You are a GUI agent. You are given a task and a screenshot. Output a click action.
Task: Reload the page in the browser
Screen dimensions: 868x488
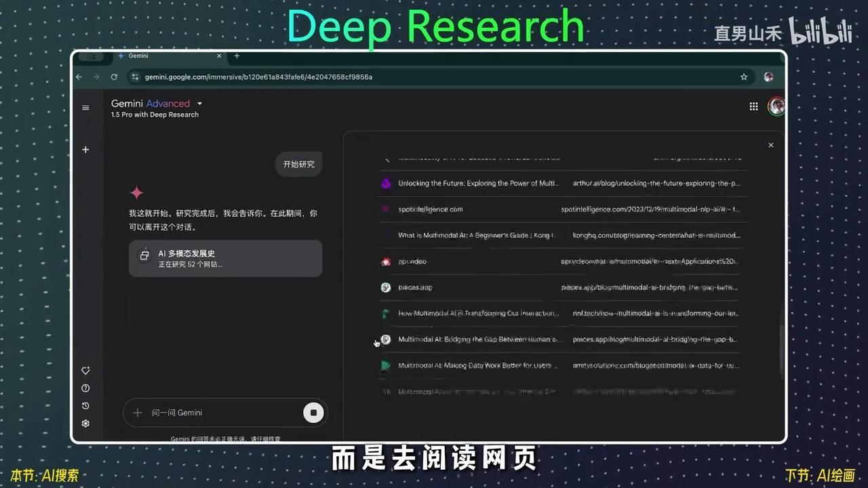(x=114, y=77)
